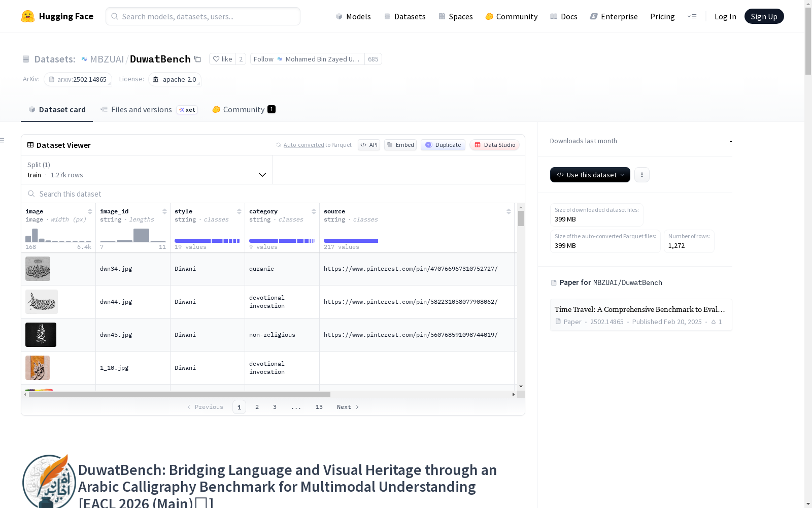812x508 pixels.
Task: Click the Hugging Face logo icon
Action: 28,16
